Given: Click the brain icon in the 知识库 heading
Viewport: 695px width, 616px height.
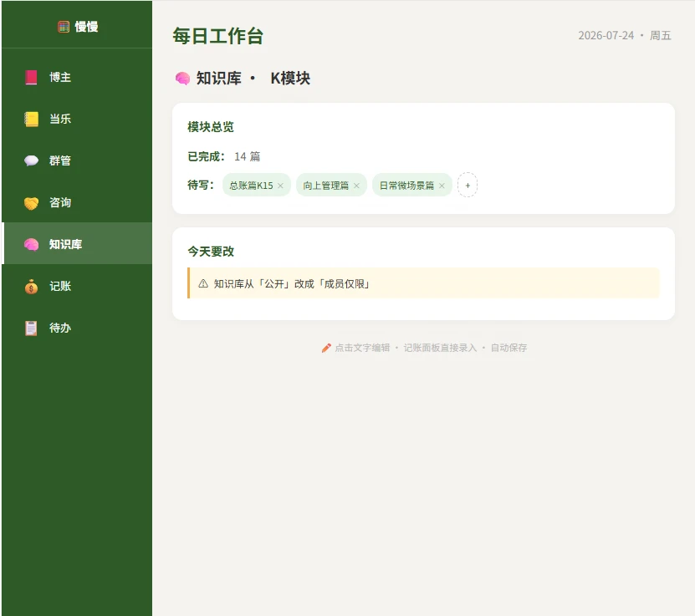Looking at the screenshot, I should 182,79.
